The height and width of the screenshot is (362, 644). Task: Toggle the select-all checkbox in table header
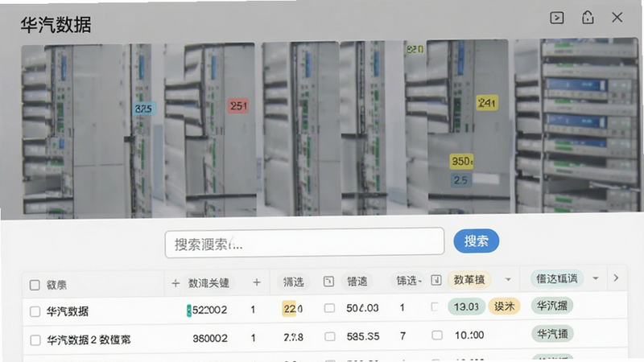[35, 285]
